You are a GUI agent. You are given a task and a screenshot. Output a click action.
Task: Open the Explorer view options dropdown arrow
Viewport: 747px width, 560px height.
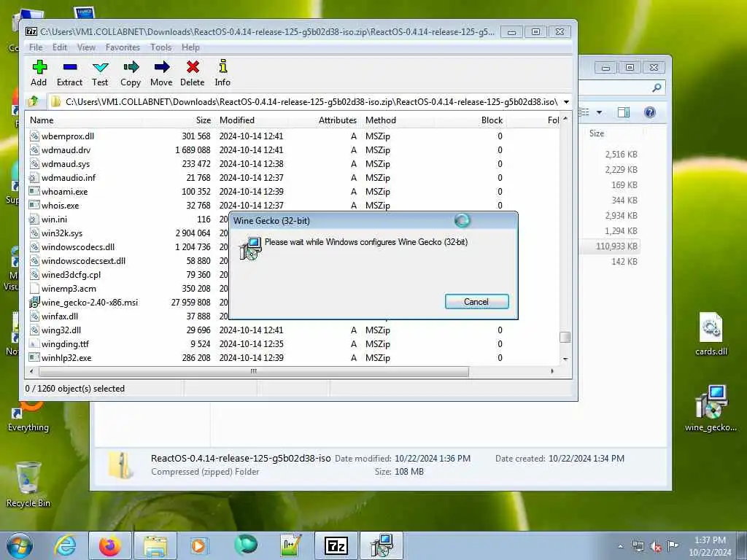coord(600,112)
